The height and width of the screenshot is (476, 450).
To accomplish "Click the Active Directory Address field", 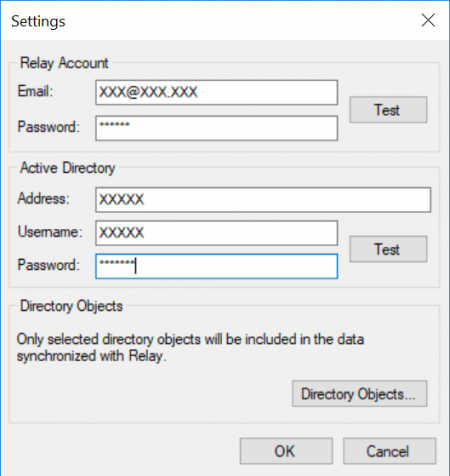I will (263, 200).
